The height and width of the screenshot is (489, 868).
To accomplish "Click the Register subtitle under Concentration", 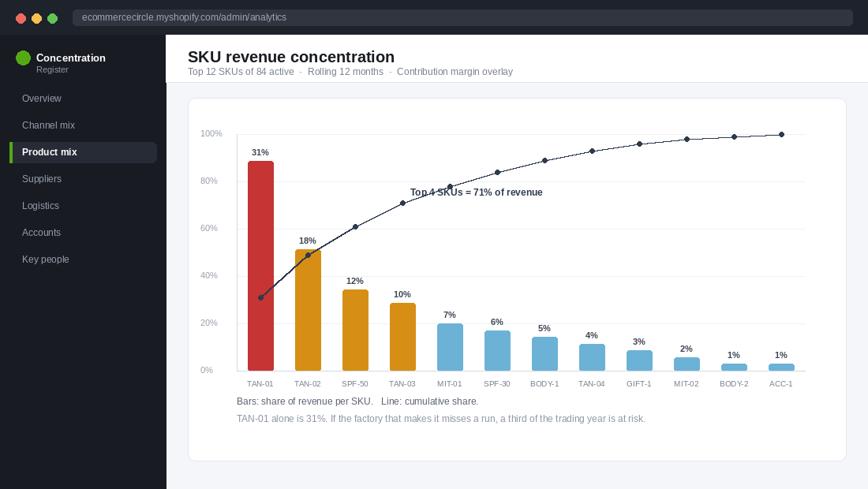I will (52, 69).
